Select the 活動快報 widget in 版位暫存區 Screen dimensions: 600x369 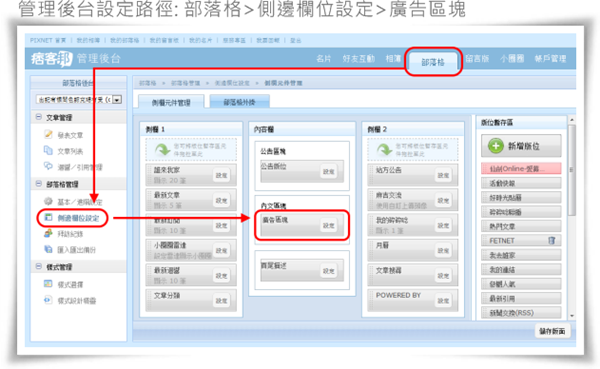tap(521, 183)
